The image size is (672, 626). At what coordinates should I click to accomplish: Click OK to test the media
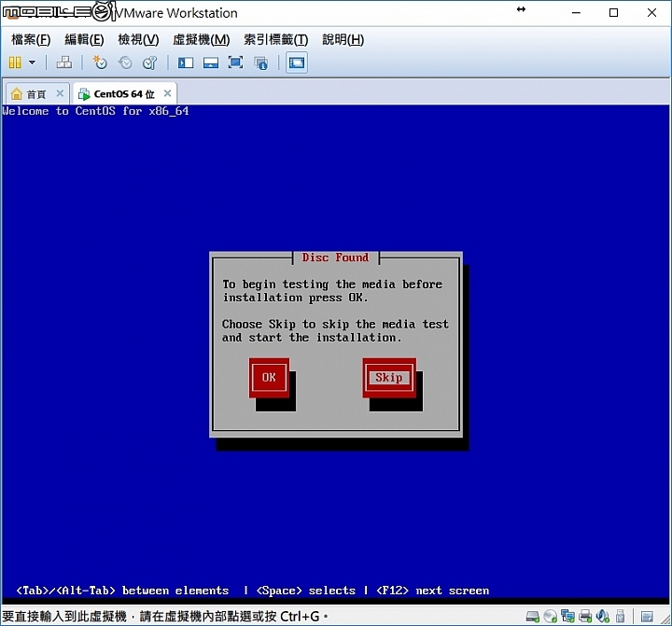tap(269, 378)
